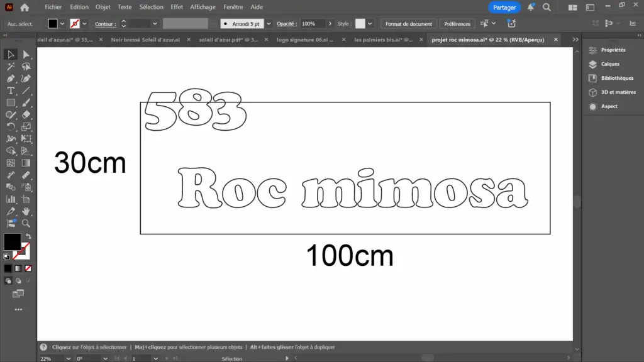Open Format de document settings
Screen dimensions: 644x362
point(409,24)
